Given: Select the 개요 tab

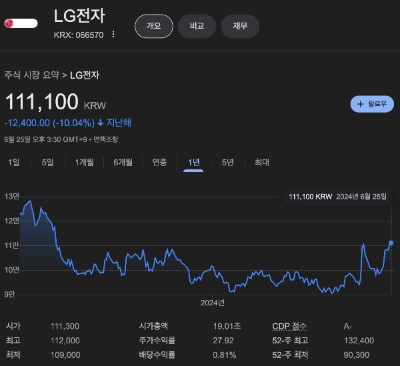Looking at the screenshot, I should 154,26.
